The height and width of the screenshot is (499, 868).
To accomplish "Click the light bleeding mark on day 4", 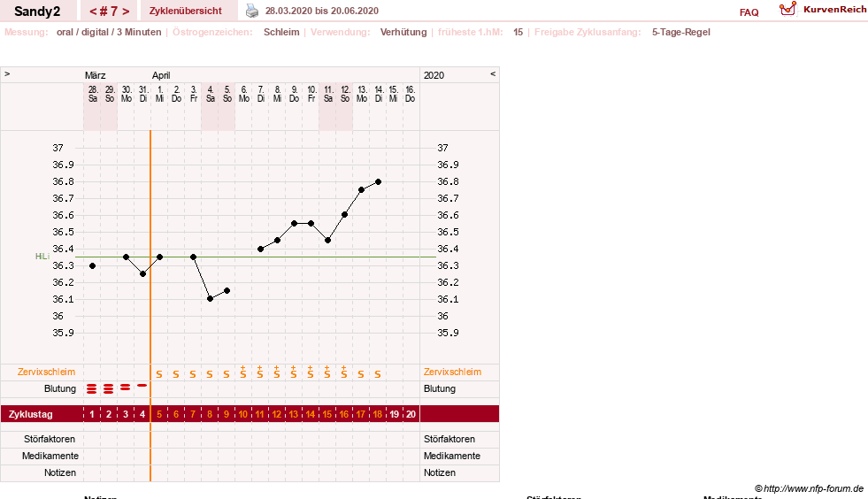I will point(142,385).
